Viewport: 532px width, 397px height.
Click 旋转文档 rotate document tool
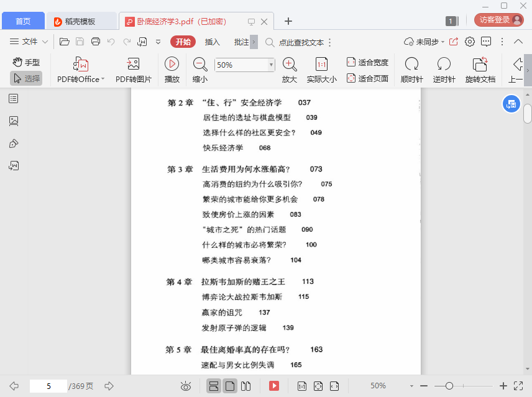pos(480,70)
